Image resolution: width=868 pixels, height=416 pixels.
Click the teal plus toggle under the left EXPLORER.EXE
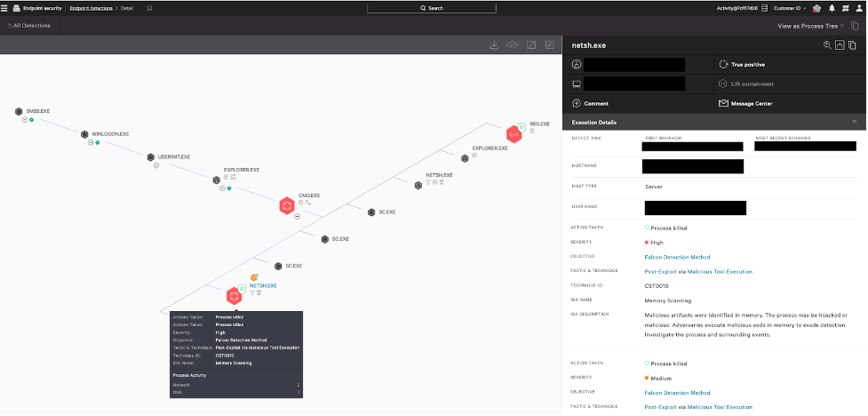pos(229,188)
